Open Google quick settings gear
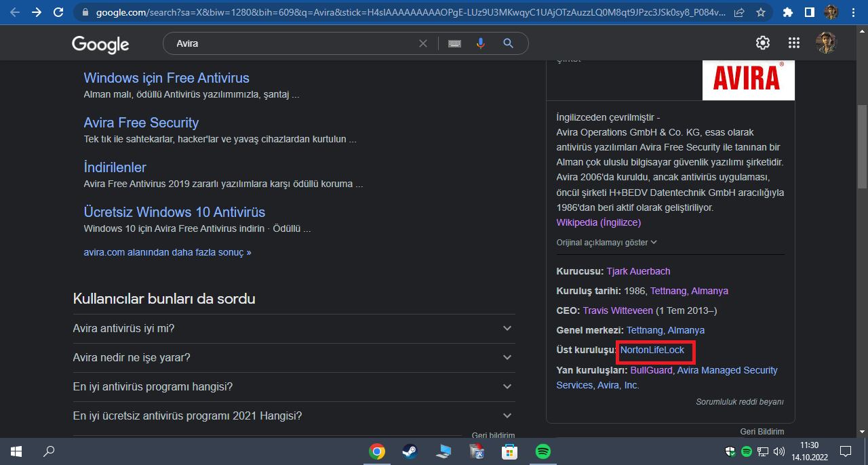868x465 pixels. click(x=763, y=43)
